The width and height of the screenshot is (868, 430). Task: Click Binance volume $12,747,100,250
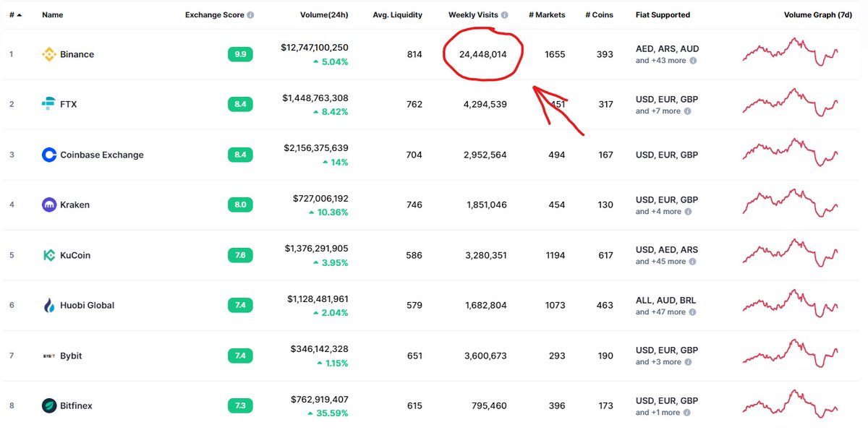[x=315, y=48]
